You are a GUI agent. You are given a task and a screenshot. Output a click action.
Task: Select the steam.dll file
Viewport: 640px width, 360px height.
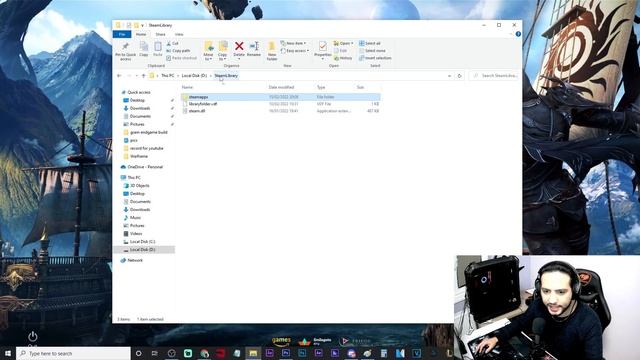coord(280,111)
